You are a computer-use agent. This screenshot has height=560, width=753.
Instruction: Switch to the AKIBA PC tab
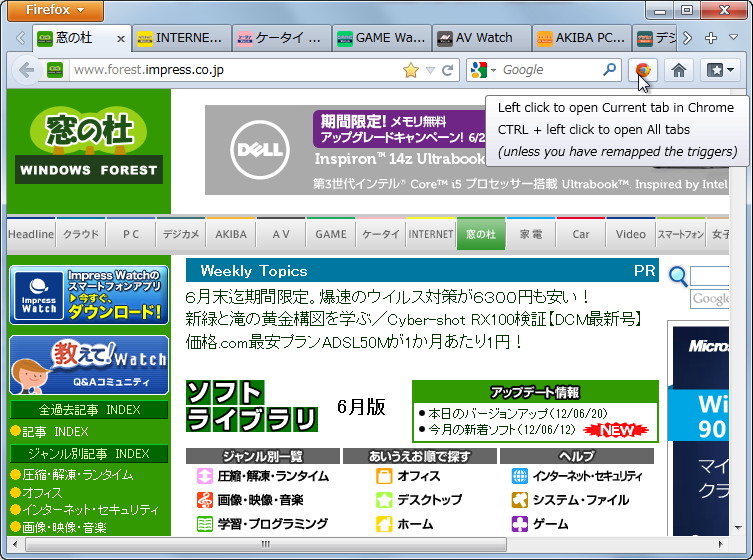pos(581,38)
